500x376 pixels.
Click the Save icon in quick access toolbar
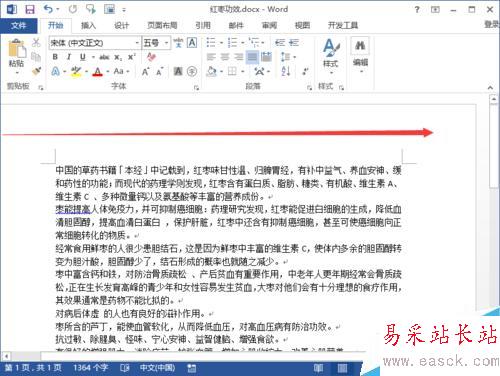[30, 9]
